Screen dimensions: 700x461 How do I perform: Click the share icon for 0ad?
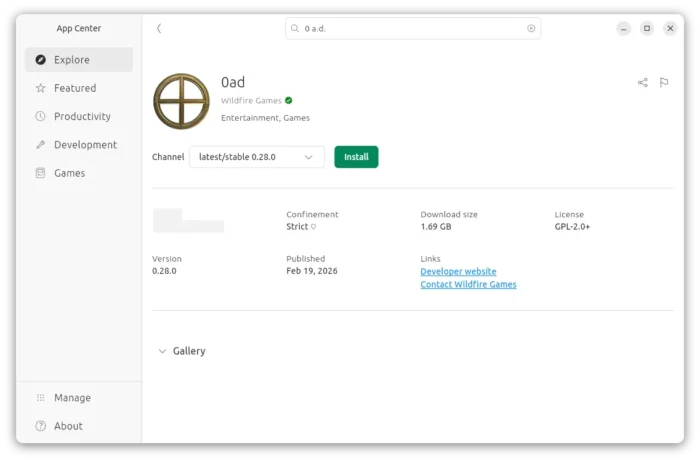click(x=642, y=83)
